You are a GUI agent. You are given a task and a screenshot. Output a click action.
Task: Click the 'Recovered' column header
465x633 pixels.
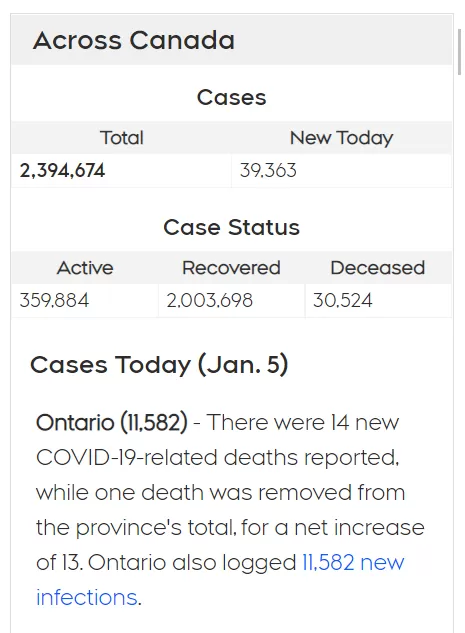[231, 268]
